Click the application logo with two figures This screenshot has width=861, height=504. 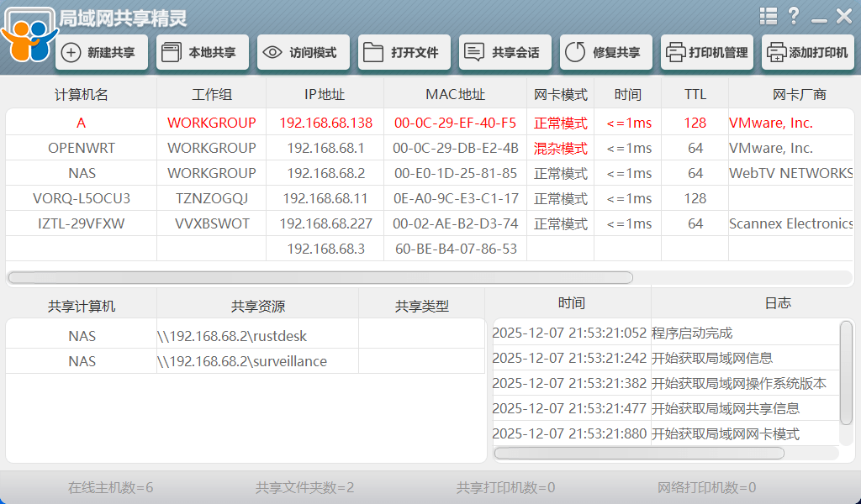(x=29, y=34)
